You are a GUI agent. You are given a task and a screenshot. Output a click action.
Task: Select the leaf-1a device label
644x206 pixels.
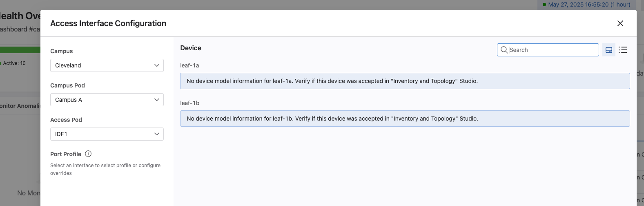coord(189,65)
